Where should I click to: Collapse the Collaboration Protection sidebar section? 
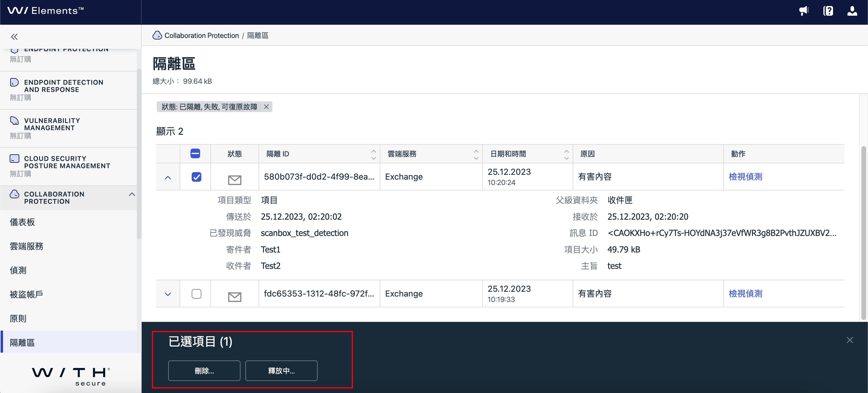point(132,194)
